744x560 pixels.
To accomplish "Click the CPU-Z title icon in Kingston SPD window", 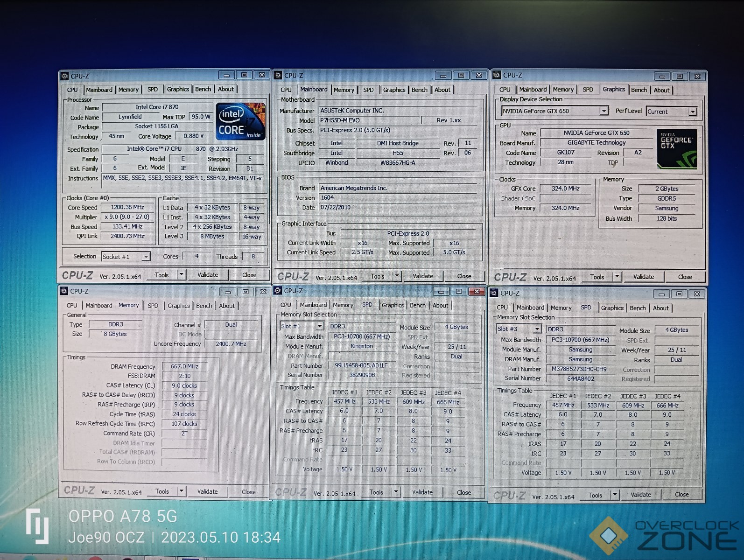I will [x=278, y=290].
